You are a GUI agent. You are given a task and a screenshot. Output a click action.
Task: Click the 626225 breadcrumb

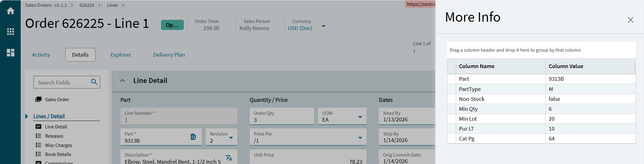[87, 5]
